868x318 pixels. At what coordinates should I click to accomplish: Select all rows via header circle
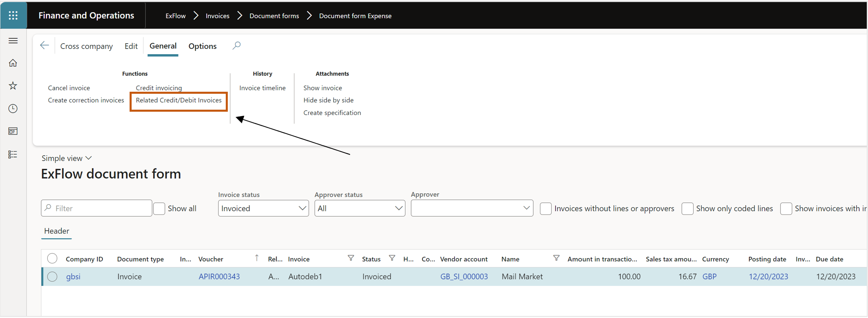(52, 258)
